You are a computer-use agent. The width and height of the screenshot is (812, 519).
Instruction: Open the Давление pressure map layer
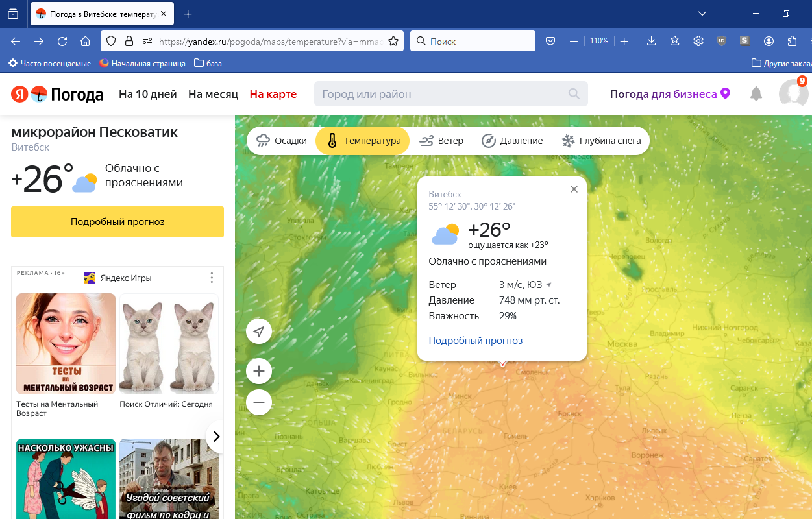coord(512,140)
